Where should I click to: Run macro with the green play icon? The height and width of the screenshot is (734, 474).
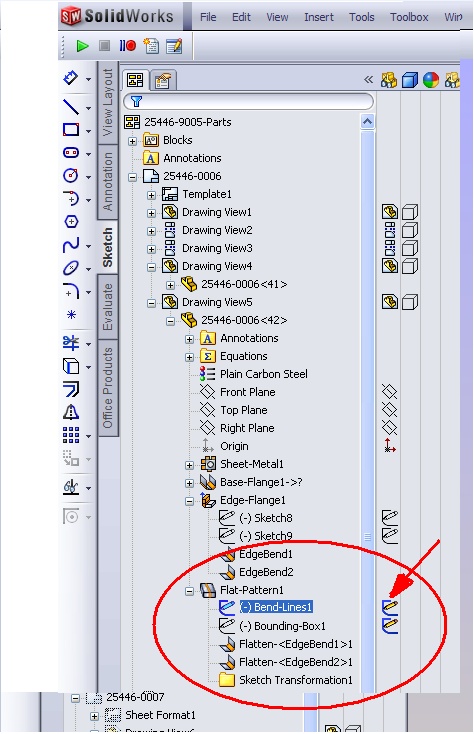pyautogui.click(x=82, y=46)
